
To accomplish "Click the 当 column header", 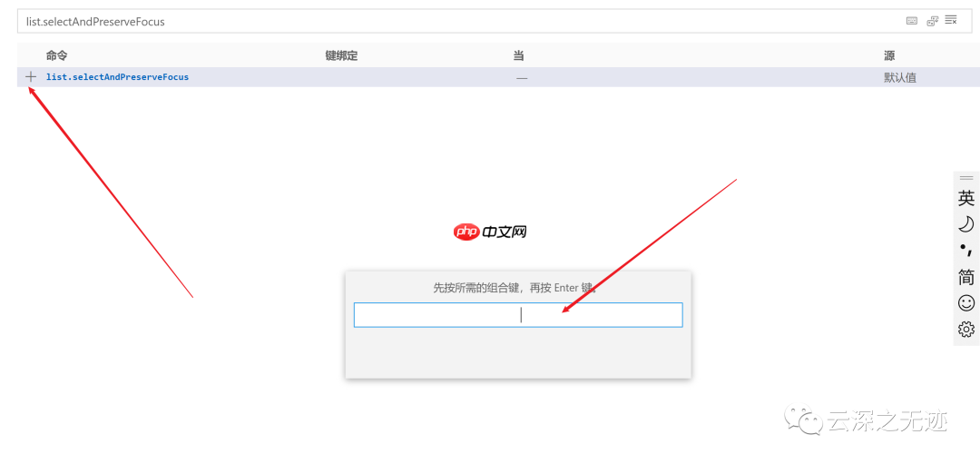I will [x=519, y=55].
